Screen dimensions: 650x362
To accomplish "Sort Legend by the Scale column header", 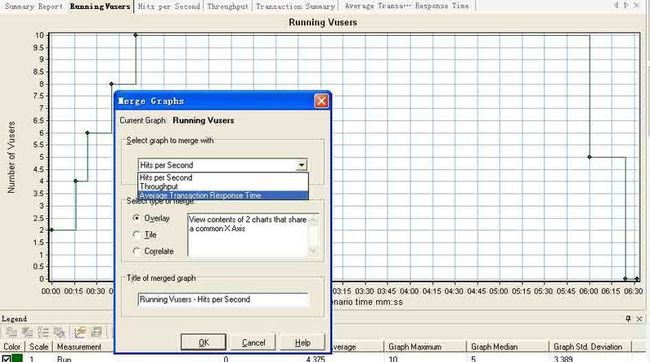I will 39,347.
